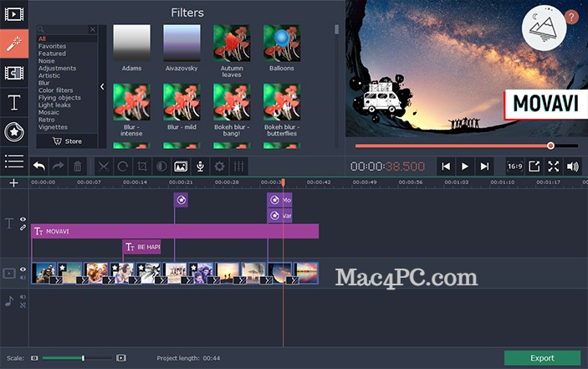Open the Stickers star tab icon
Viewport: 588px width, 369px height.
click(x=14, y=131)
